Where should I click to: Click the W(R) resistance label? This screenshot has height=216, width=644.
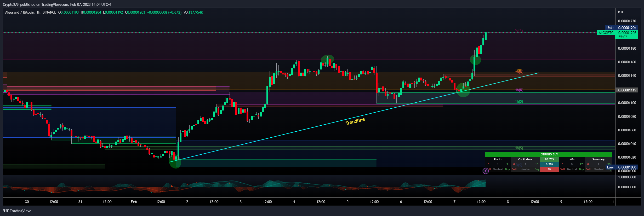[519, 31]
